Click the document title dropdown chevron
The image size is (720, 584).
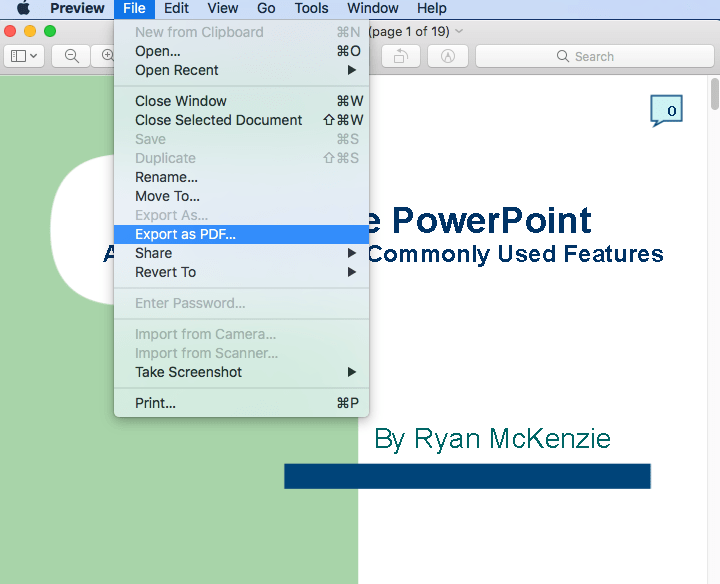pos(459,31)
